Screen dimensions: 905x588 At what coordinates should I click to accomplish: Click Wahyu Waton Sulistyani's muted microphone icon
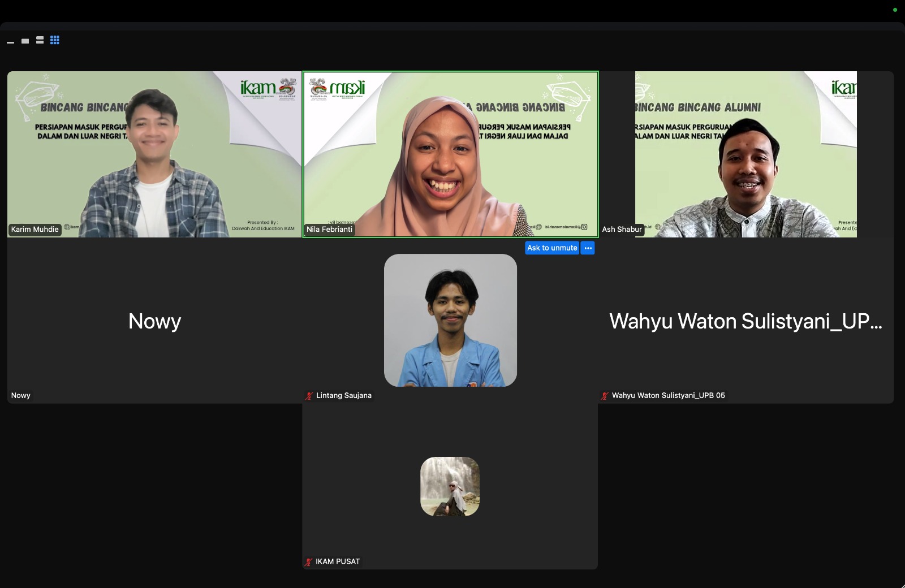[x=605, y=396]
